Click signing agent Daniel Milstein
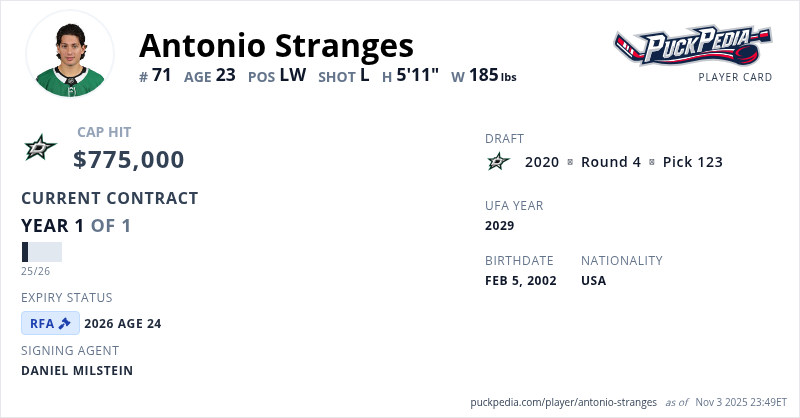The width and height of the screenshot is (800, 418). [x=77, y=370]
